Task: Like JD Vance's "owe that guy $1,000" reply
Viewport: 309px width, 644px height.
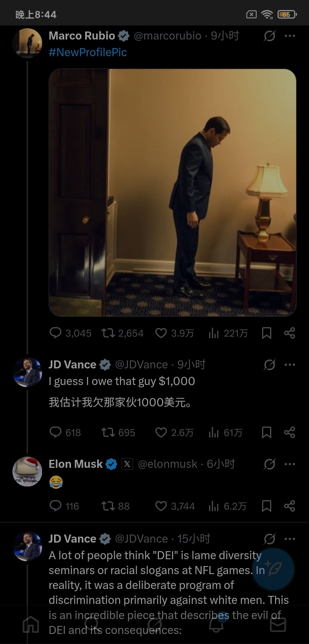Action: 161,433
